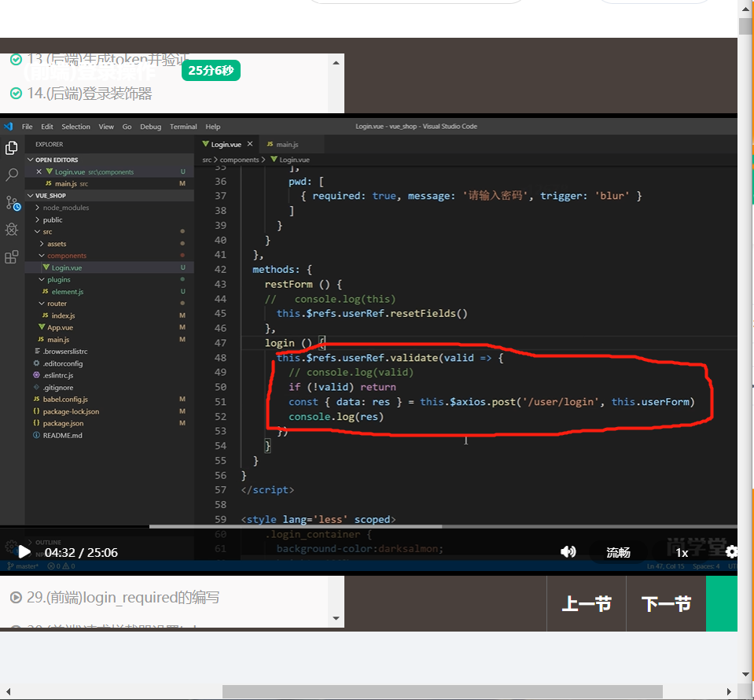Open the Help menu
The width and height of the screenshot is (754, 700).
212,127
